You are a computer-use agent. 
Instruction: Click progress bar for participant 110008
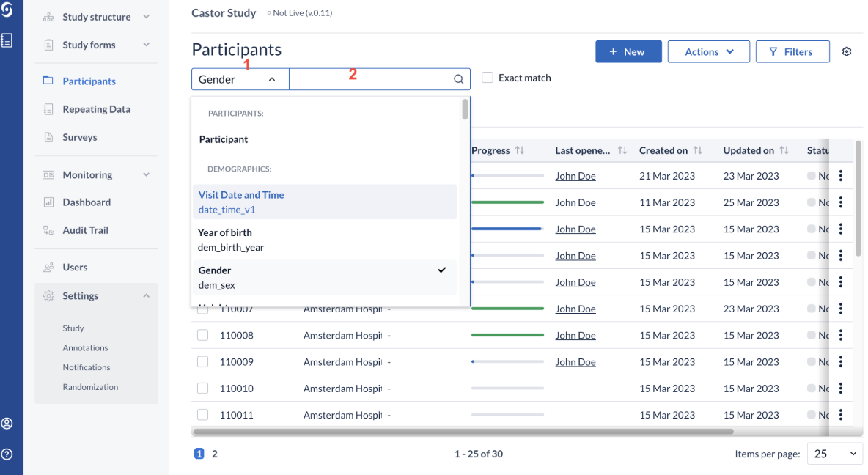[507, 335]
